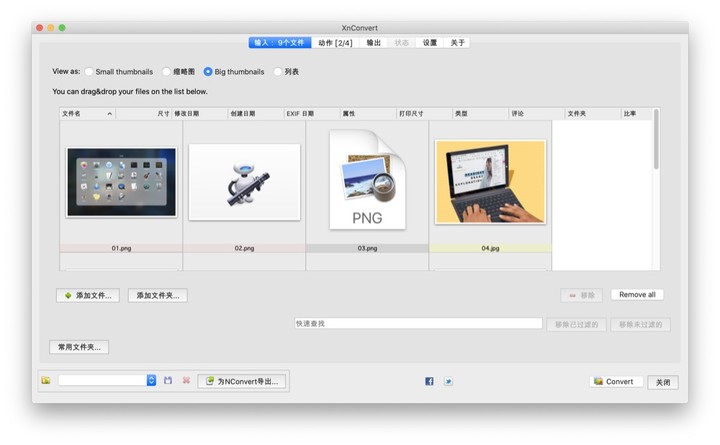Viewport: 720px width, 445px height.
Task: Click the 快速查找 search field
Action: [x=417, y=324]
